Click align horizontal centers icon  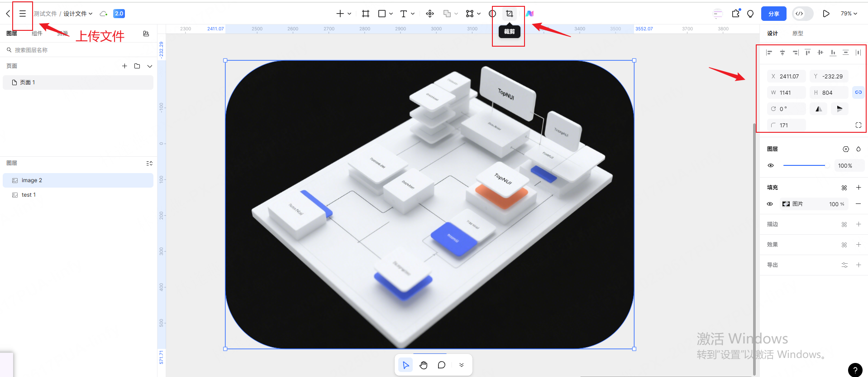[782, 53]
